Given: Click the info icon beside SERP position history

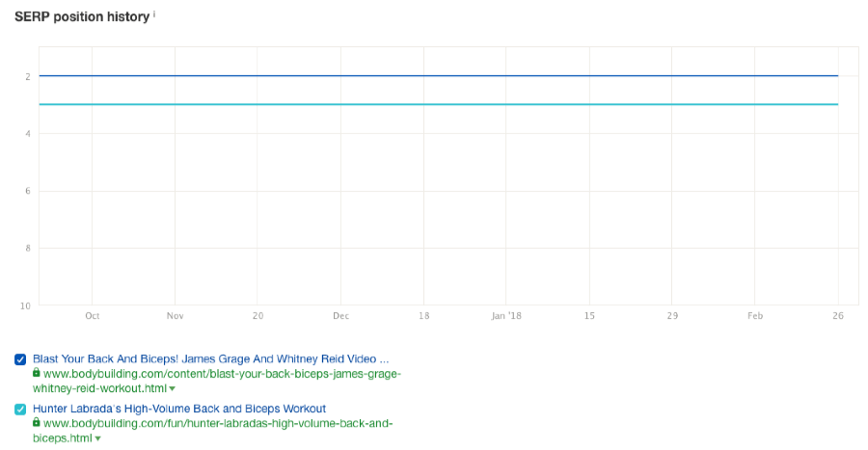Looking at the screenshot, I should click(154, 14).
